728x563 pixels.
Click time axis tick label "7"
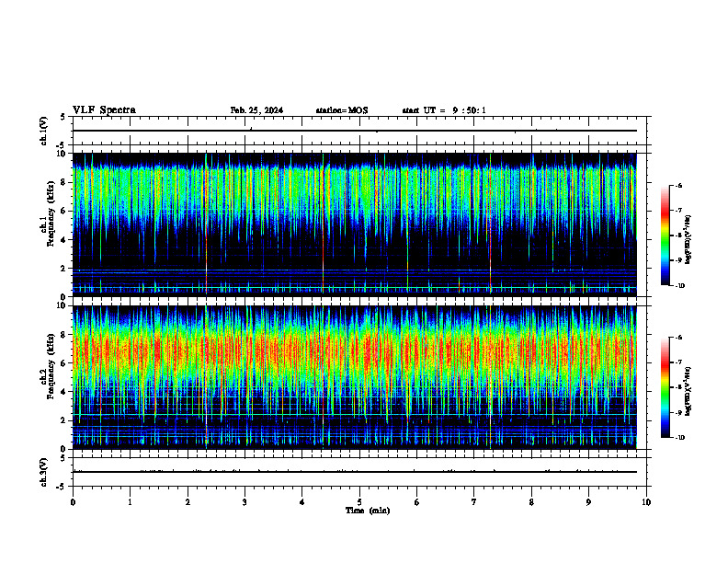474,502
